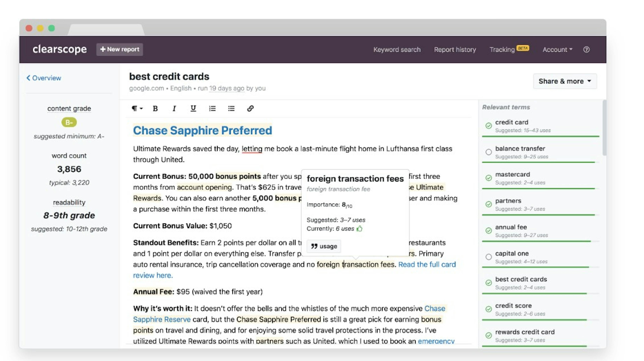This screenshot has width=644, height=361.
Task: Click the New report button
Action: pyautogui.click(x=120, y=49)
